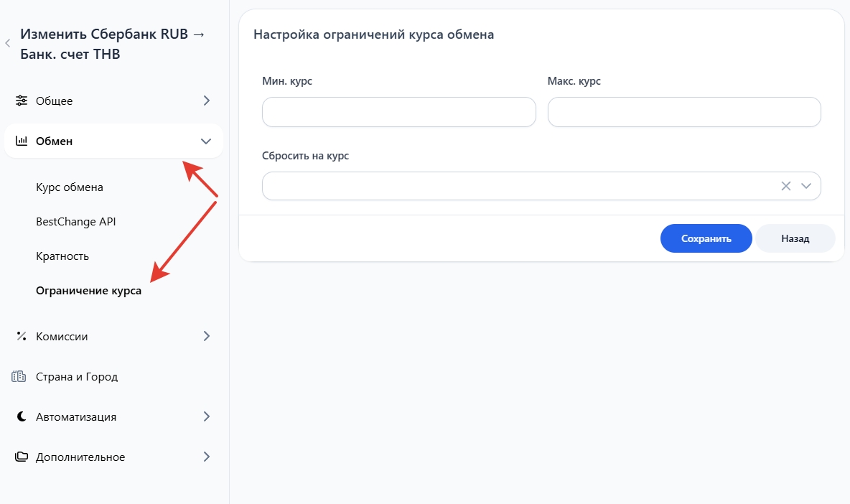Focus the Мин. курс input field
This screenshot has height=504, width=850.
pos(398,113)
